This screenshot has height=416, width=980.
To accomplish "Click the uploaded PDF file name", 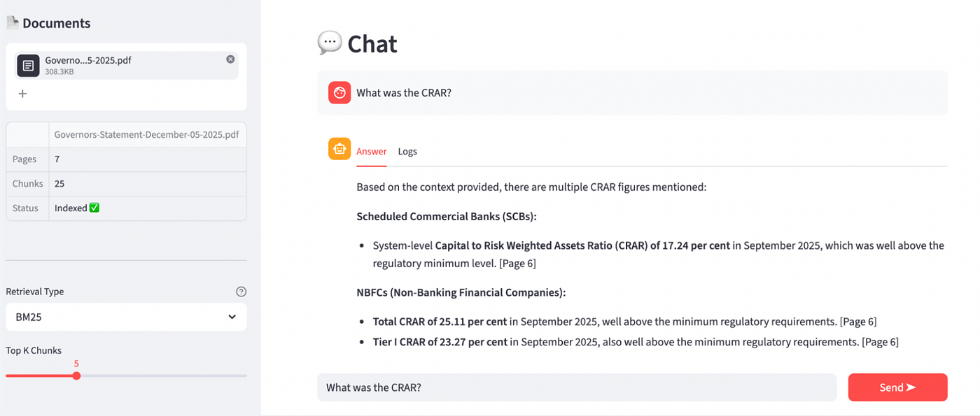I will click(88, 60).
